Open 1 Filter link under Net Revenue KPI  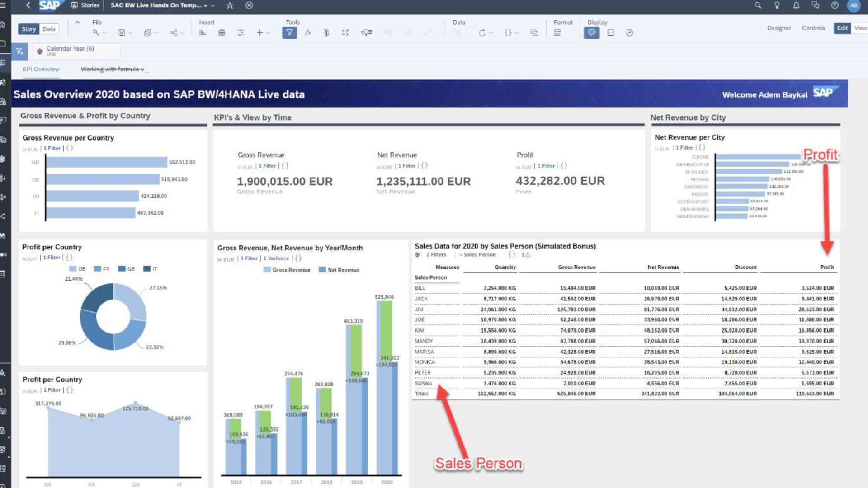click(x=406, y=166)
